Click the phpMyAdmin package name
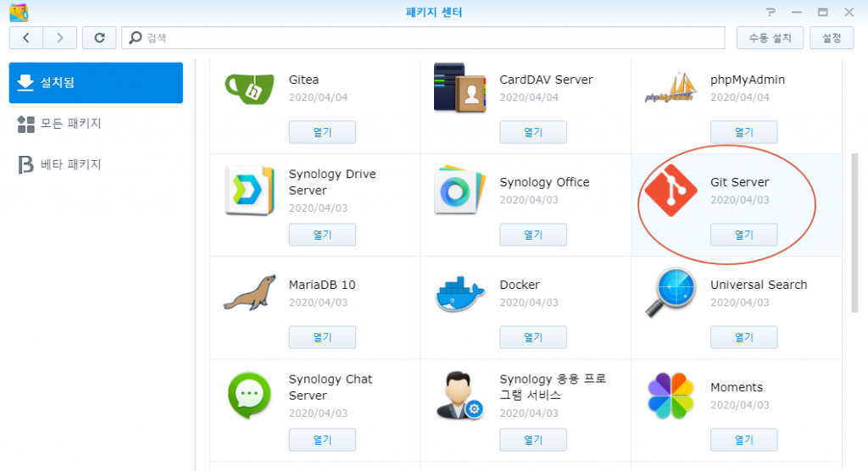The image size is (868, 471). coord(748,80)
